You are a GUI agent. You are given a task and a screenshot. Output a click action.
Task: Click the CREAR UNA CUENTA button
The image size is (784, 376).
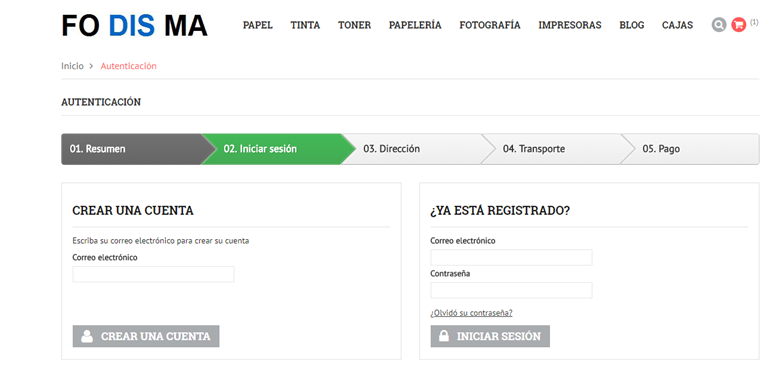pyautogui.click(x=146, y=336)
